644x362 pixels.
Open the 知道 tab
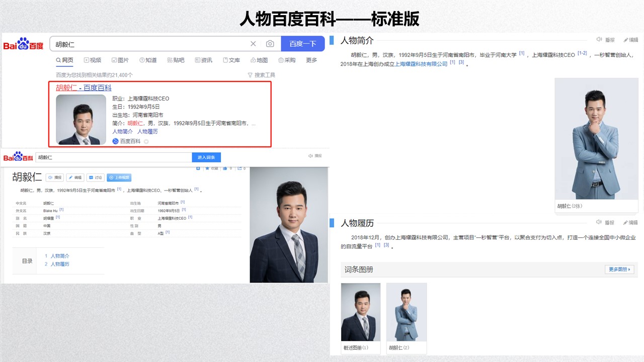(x=148, y=60)
